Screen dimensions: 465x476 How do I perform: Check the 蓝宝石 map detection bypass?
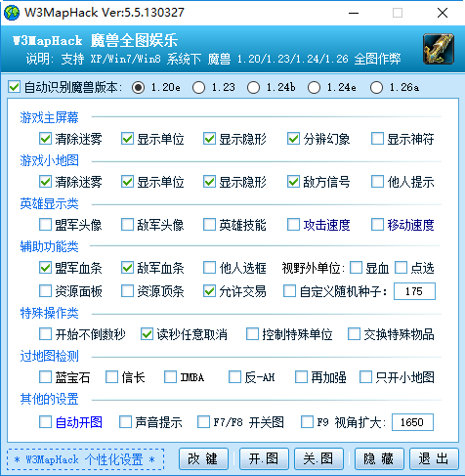click(x=45, y=377)
